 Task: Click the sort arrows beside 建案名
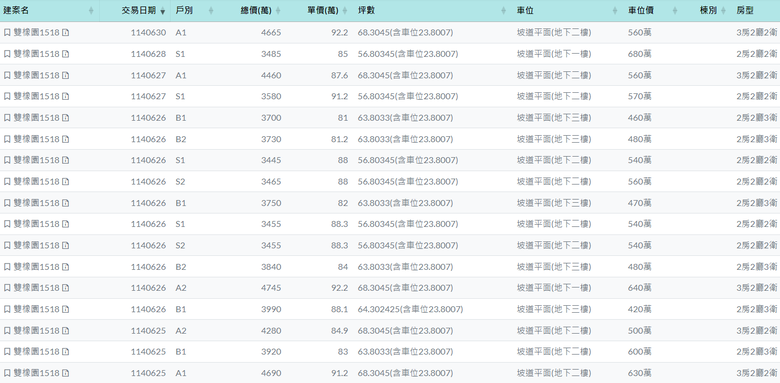click(91, 11)
